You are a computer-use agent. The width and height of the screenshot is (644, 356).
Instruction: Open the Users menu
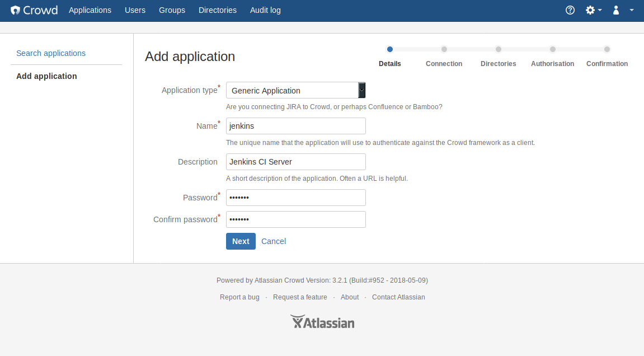pos(135,10)
